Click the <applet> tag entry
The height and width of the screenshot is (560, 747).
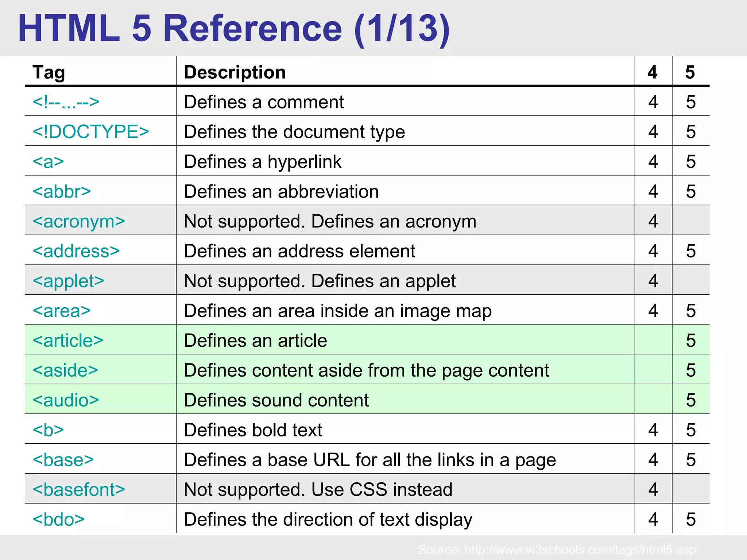point(68,281)
